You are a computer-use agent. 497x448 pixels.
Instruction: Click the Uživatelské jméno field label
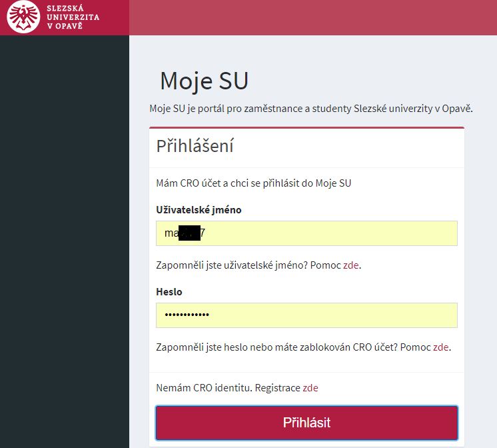199,210
